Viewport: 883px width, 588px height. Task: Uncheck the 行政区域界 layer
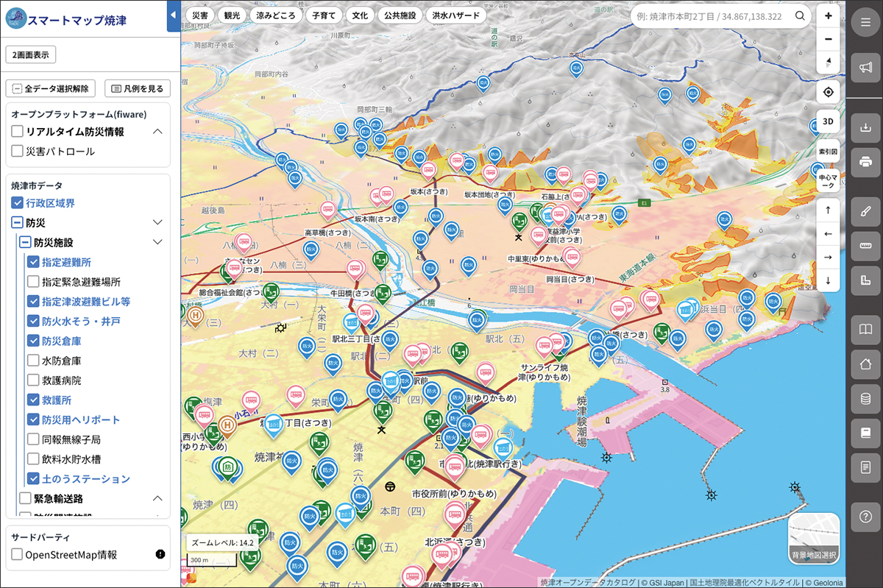point(17,202)
